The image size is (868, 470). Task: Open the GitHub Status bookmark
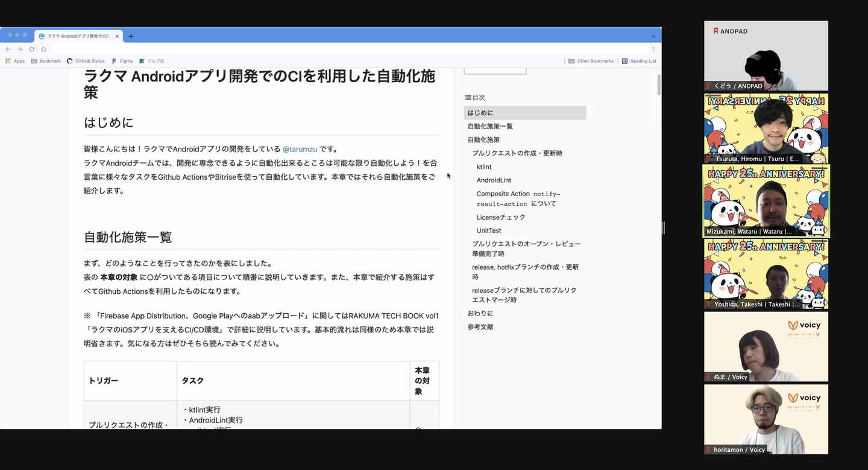(86, 61)
